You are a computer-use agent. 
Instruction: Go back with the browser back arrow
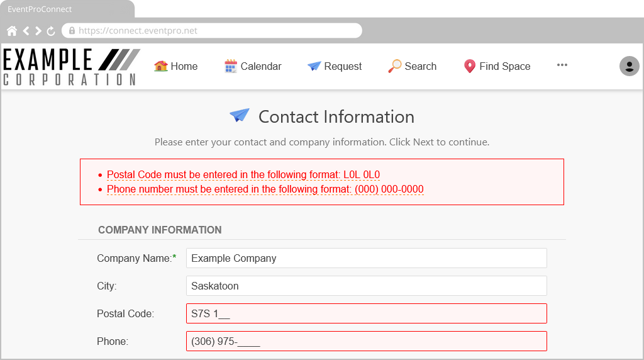tap(26, 31)
